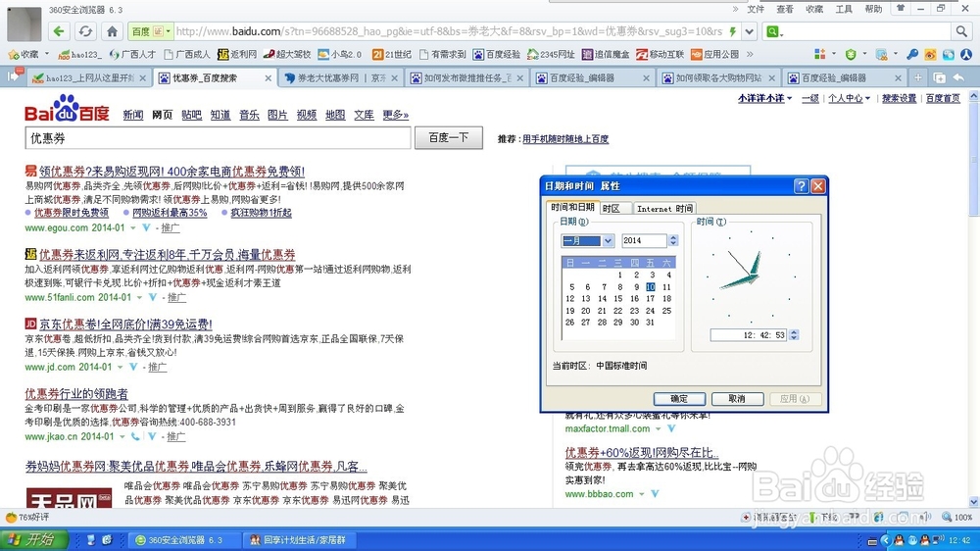Viewport: 980px width, 551px height.
Task: Open the 贴吧 link on Baidu nav
Action: click(x=191, y=115)
